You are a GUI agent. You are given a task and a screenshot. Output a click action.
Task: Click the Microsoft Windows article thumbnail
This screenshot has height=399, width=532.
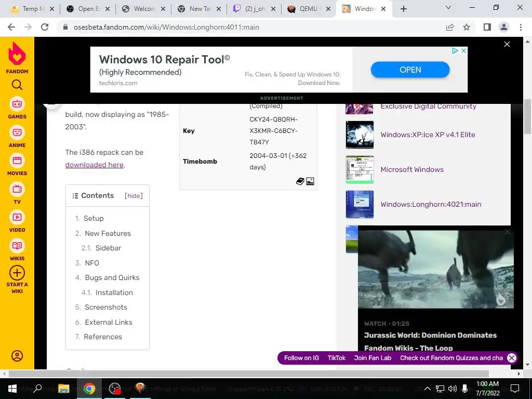[x=360, y=170]
